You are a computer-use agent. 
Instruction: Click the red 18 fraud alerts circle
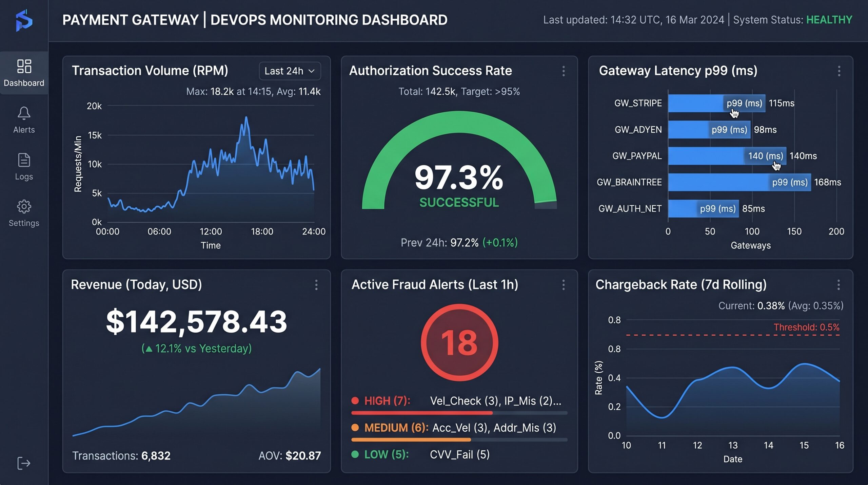coord(459,342)
